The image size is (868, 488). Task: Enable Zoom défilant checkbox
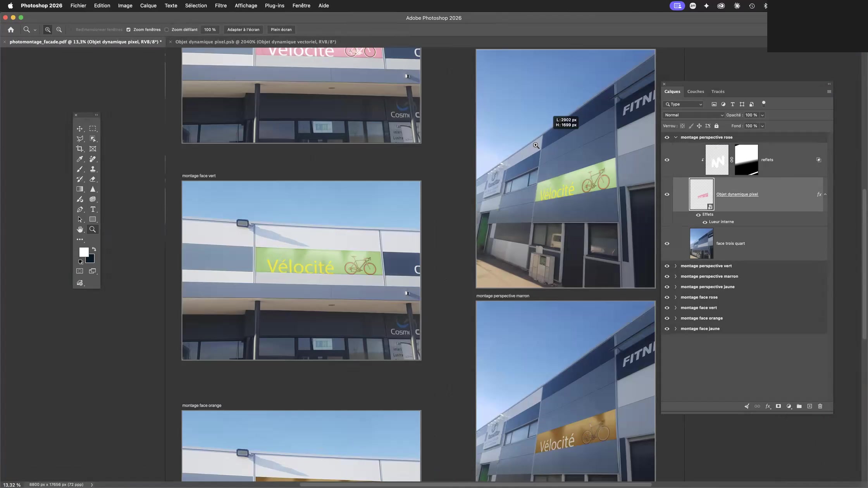pyautogui.click(x=167, y=29)
